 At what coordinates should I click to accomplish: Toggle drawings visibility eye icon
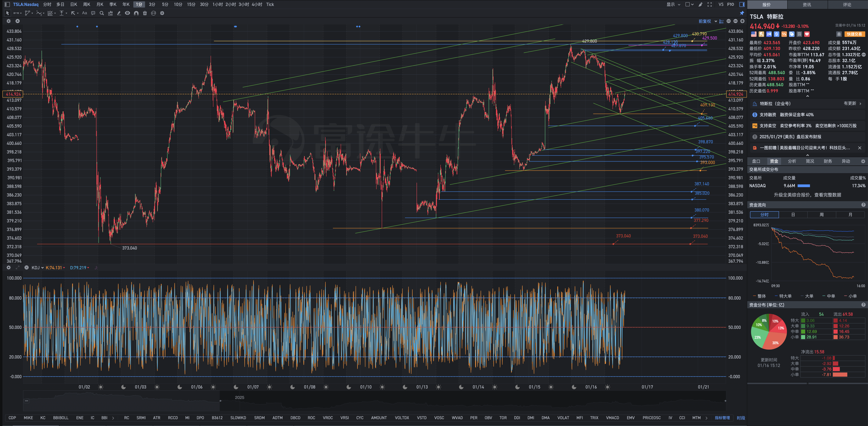(127, 13)
